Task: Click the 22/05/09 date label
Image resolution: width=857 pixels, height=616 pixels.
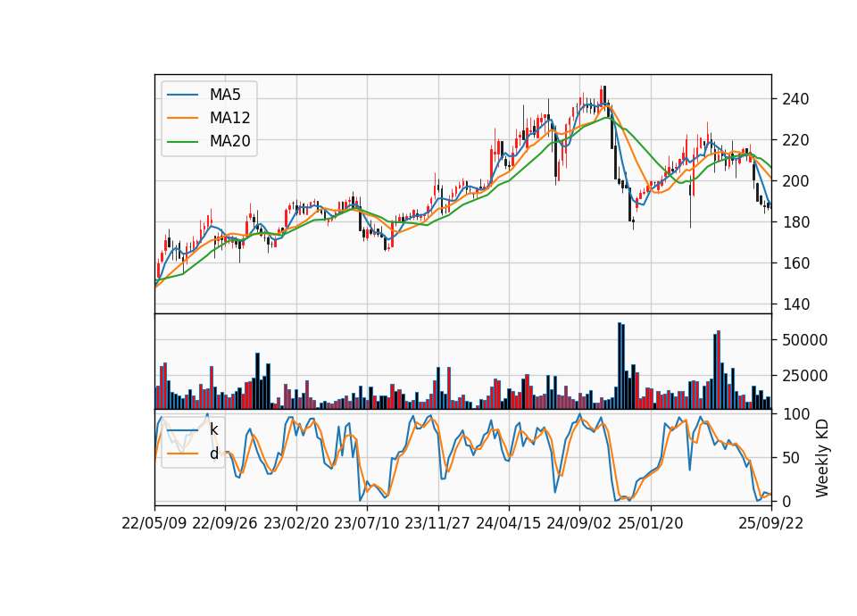Action: point(154,523)
